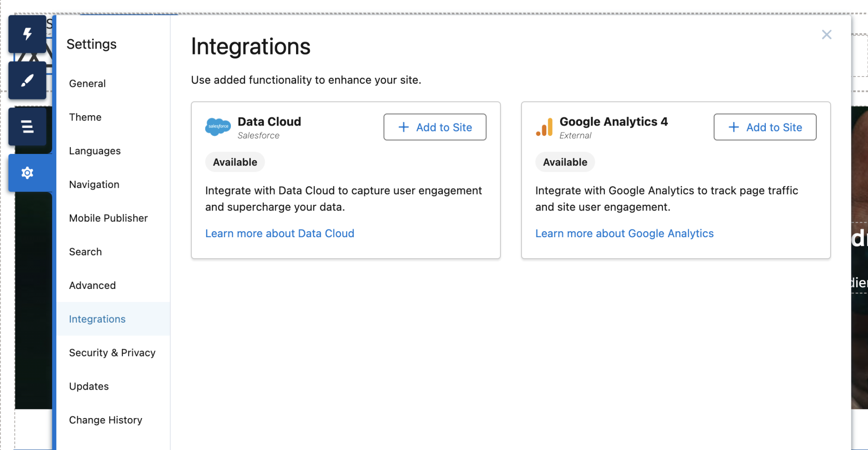Open Security & Privacy settings

112,353
